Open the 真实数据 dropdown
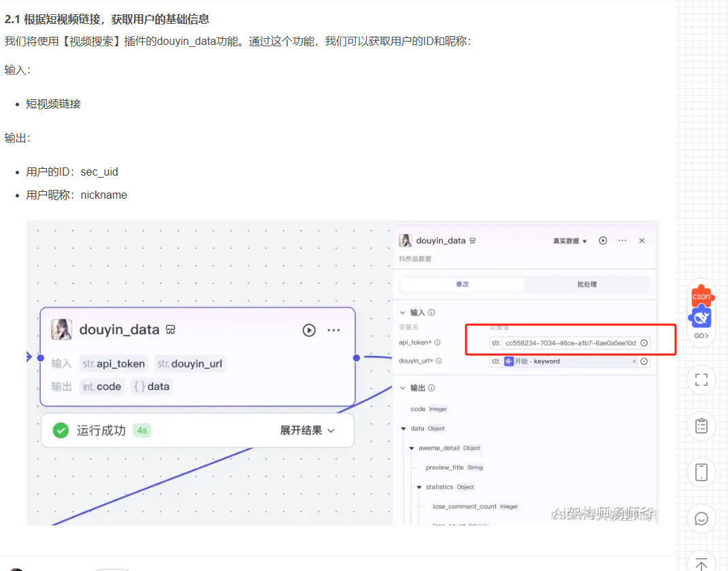This screenshot has height=571, width=728. tap(569, 241)
